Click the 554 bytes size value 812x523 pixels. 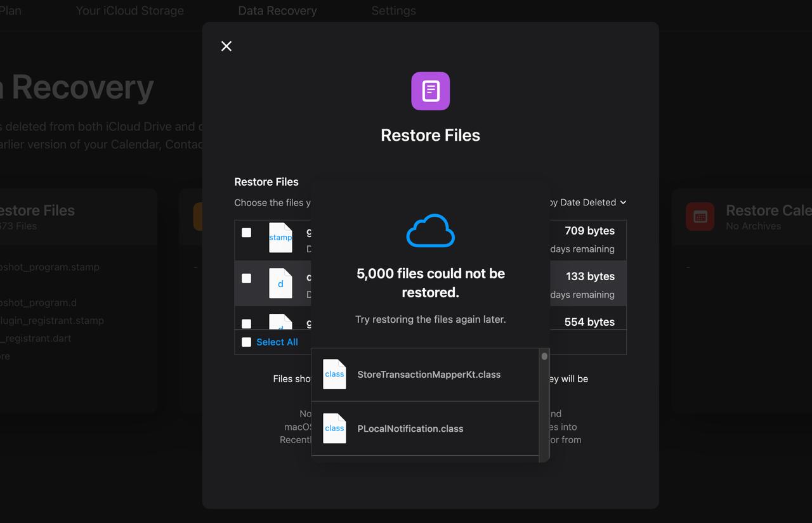590,322
